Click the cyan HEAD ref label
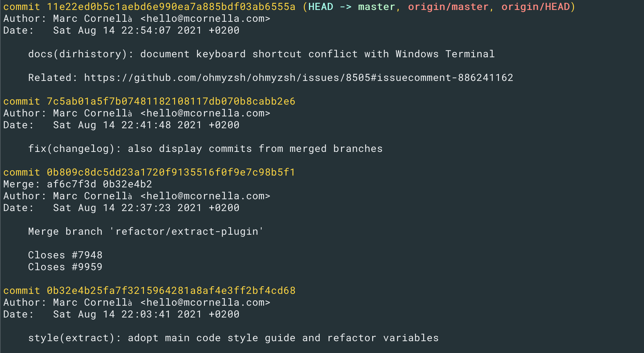This screenshot has width=644, height=353. pyautogui.click(x=320, y=7)
